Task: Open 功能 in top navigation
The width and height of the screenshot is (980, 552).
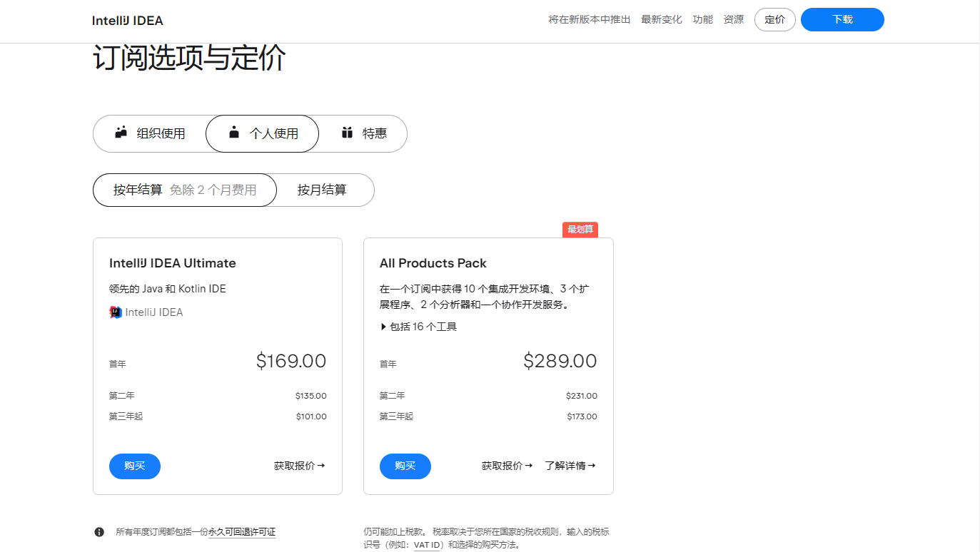Action: click(x=703, y=20)
